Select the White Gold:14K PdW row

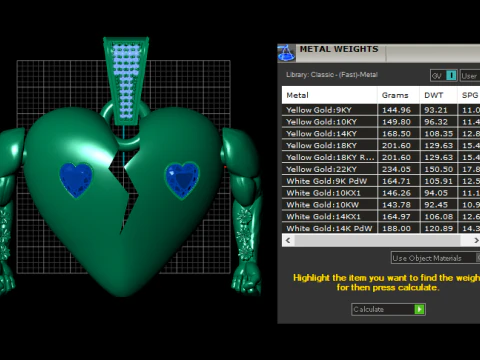point(381,228)
